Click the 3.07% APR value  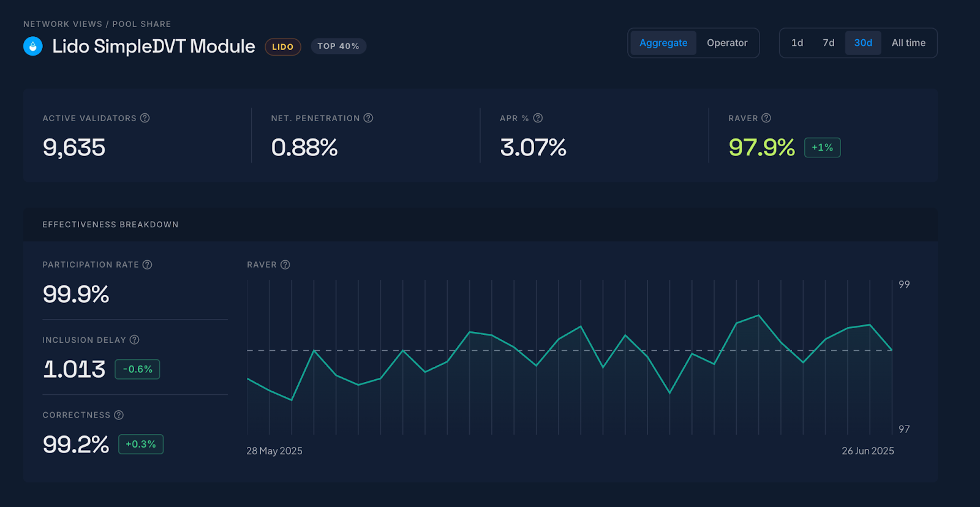533,148
